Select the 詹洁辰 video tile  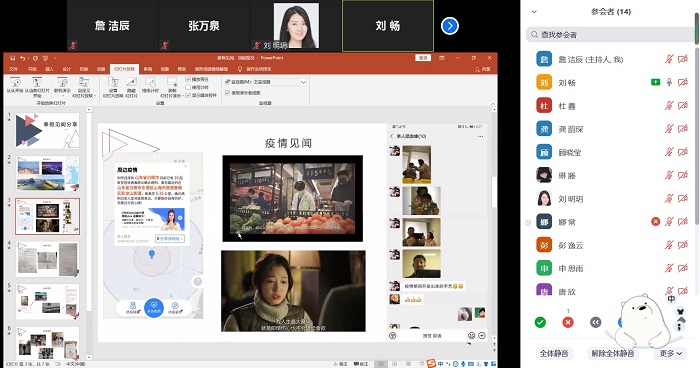coord(112,25)
